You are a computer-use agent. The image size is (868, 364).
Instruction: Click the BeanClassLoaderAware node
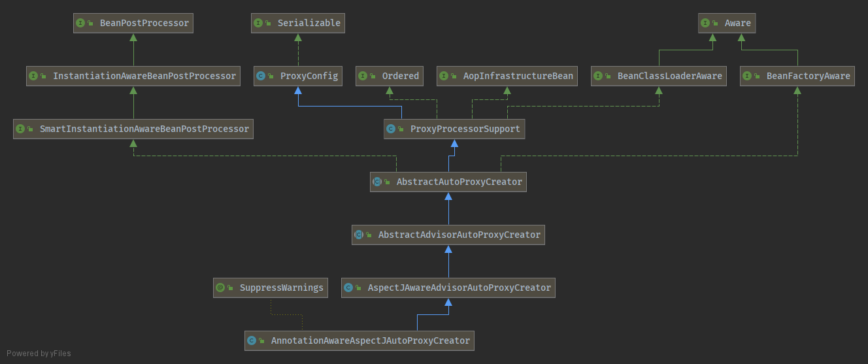pos(659,76)
